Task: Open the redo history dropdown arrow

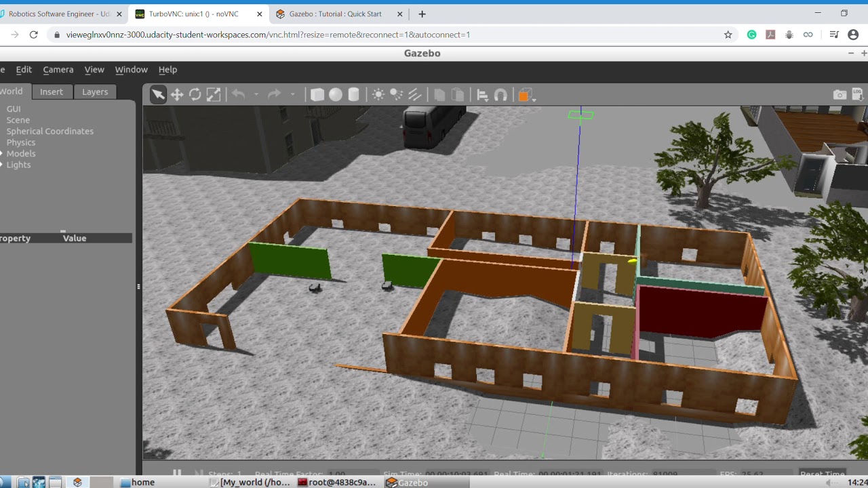Action: [x=292, y=95]
